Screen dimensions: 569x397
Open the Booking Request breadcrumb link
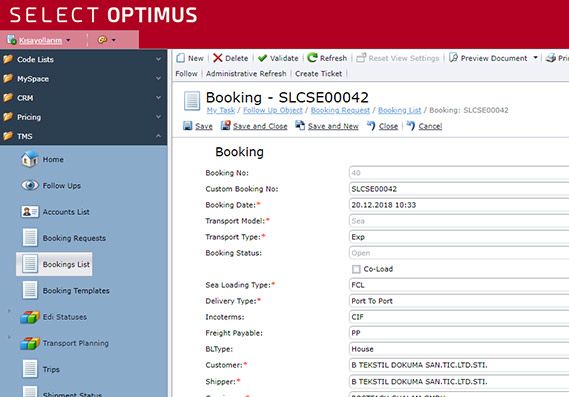click(x=340, y=110)
